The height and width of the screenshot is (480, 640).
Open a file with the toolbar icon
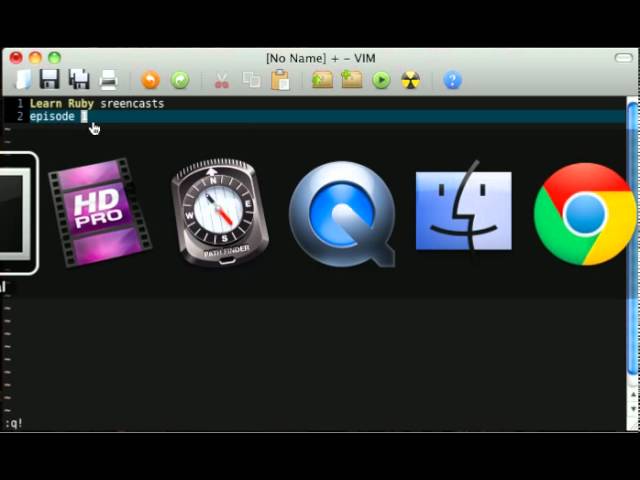[x=23, y=80]
